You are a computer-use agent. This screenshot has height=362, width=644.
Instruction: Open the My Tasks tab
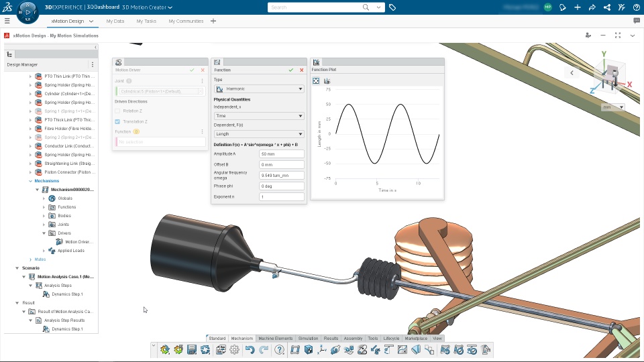(x=146, y=21)
